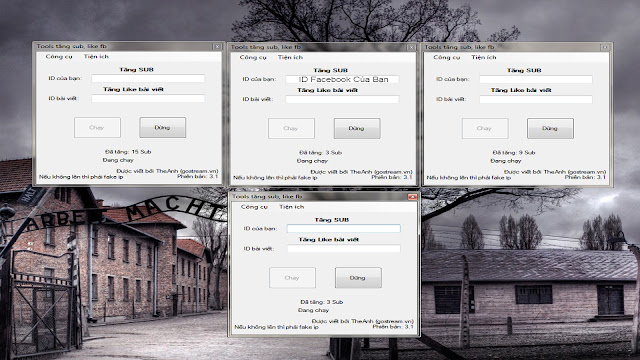Click Dừng button in window with Facebook placeholder
The width and height of the screenshot is (640, 360).
click(x=357, y=128)
